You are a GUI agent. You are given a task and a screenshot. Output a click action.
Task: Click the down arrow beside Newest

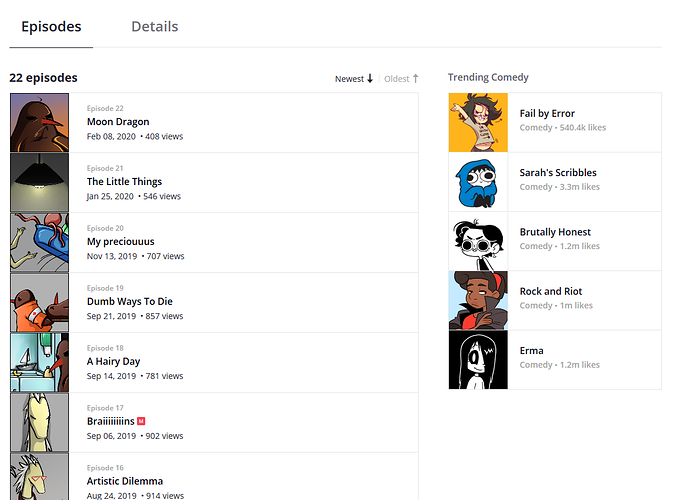(370, 79)
